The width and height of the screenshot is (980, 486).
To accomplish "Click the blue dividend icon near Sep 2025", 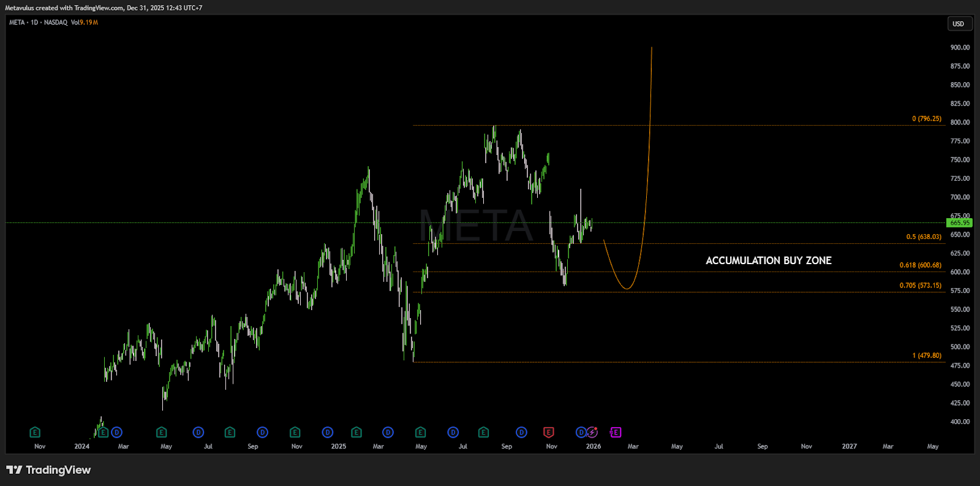I will [x=521, y=432].
